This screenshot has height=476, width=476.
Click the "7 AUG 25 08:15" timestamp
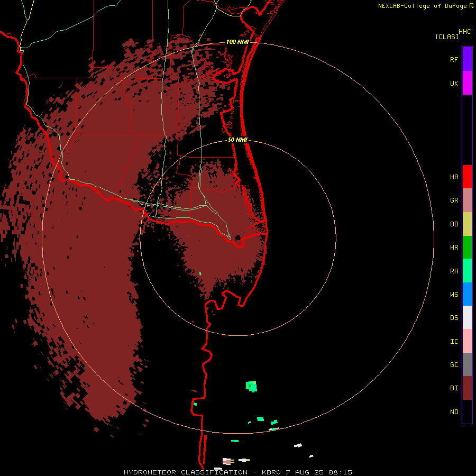(x=319, y=472)
